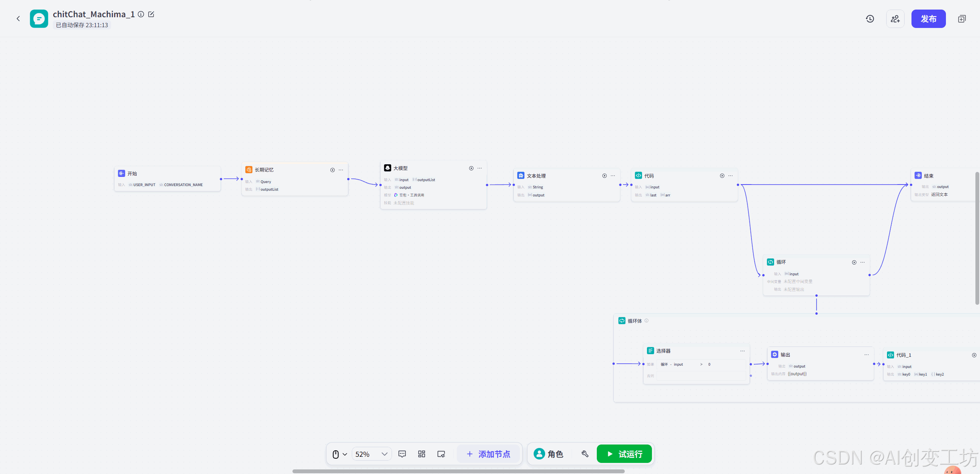Open mouse interaction mode dropdown
This screenshot has height=474, width=980.
coord(340,454)
